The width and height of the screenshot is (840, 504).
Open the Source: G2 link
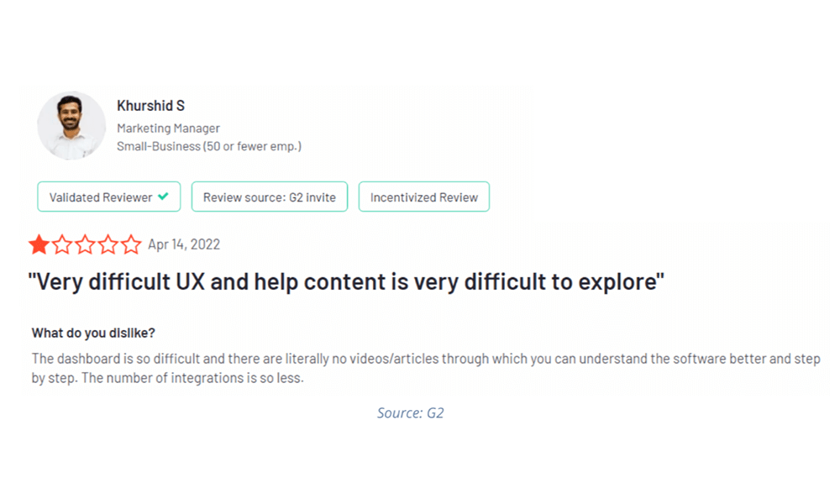click(411, 412)
